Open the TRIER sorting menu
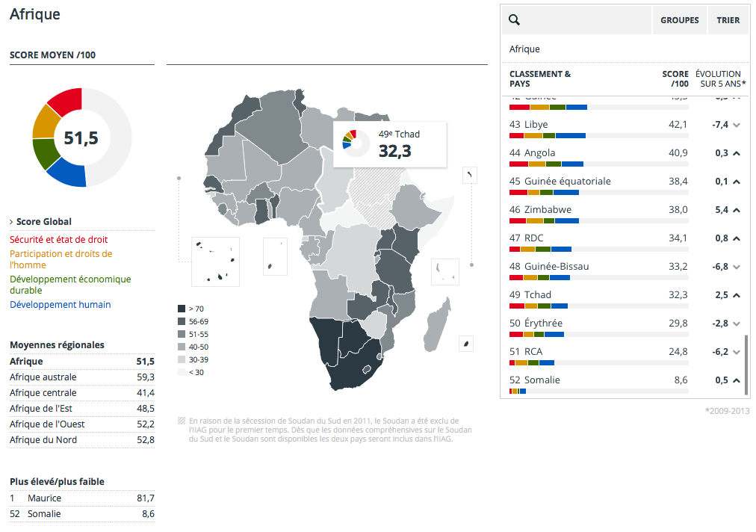Screen dimensions: 756x532 pos(728,19)
